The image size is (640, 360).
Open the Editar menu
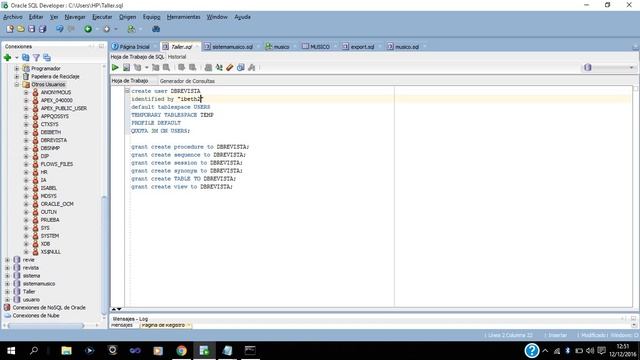36,17
